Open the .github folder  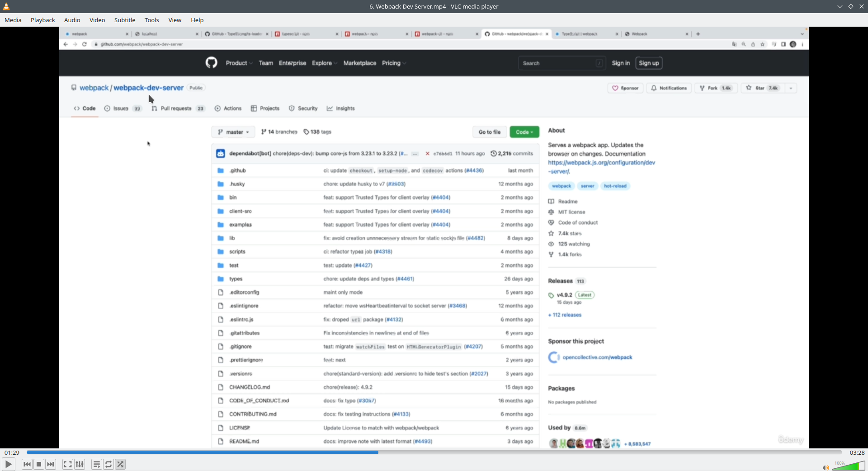[x=238, y=170]
